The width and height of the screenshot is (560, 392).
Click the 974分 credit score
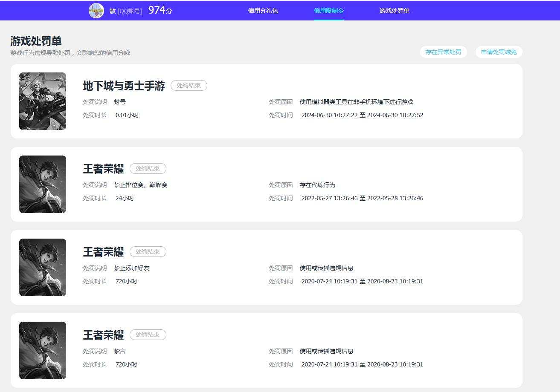(x=160, y=10)
